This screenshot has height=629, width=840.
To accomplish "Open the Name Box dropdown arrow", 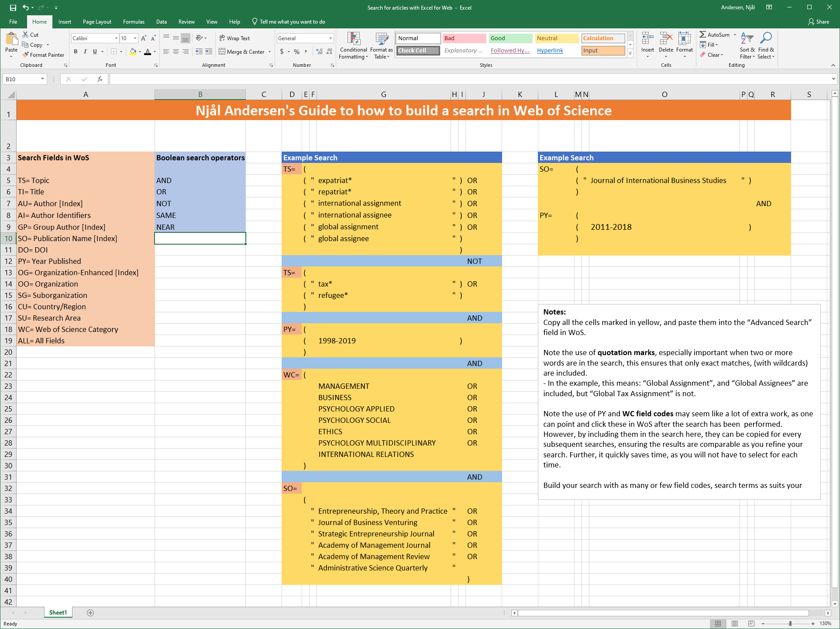I will [42, 79].
